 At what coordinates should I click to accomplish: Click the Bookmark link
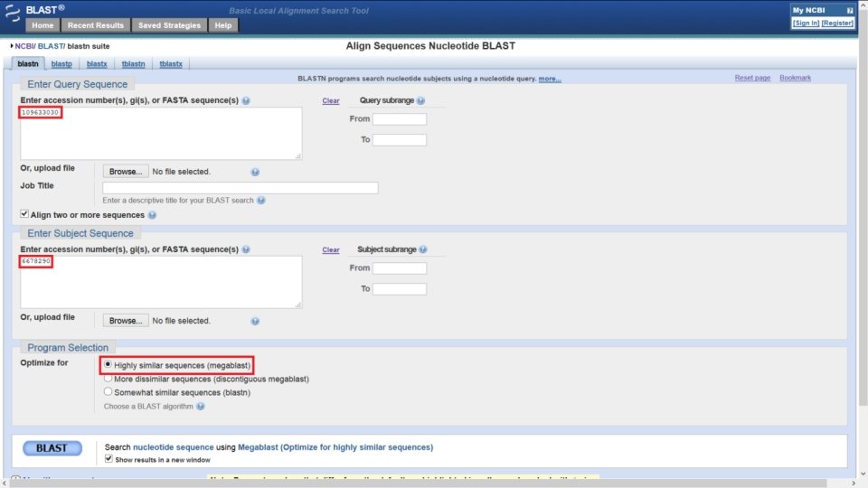coord(795,78)
